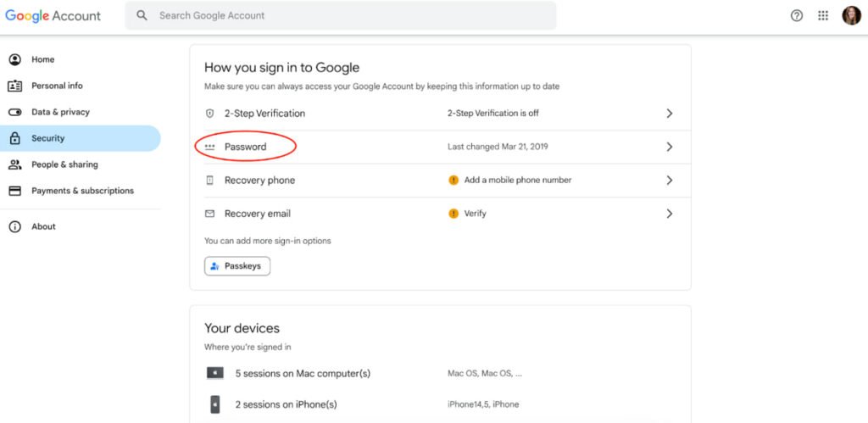Click Add a mobile phone number
868x423 pixels.
coord(518,180)
